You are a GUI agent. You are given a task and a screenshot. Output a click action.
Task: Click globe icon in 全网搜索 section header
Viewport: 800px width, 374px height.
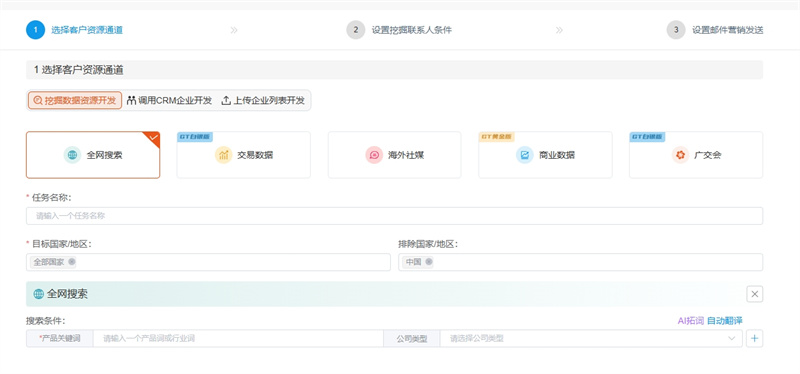click(39, 294)
